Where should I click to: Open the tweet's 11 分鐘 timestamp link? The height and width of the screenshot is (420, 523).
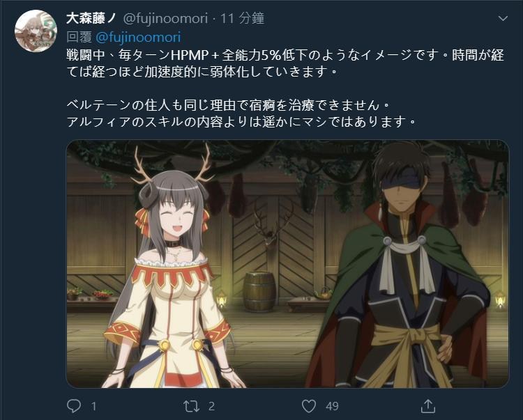[243, 18]
